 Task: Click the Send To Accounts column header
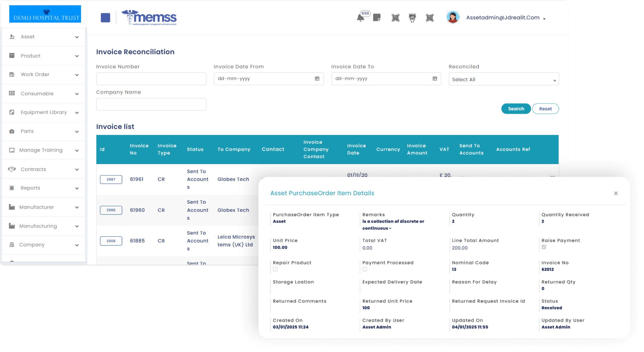(471, 149)
